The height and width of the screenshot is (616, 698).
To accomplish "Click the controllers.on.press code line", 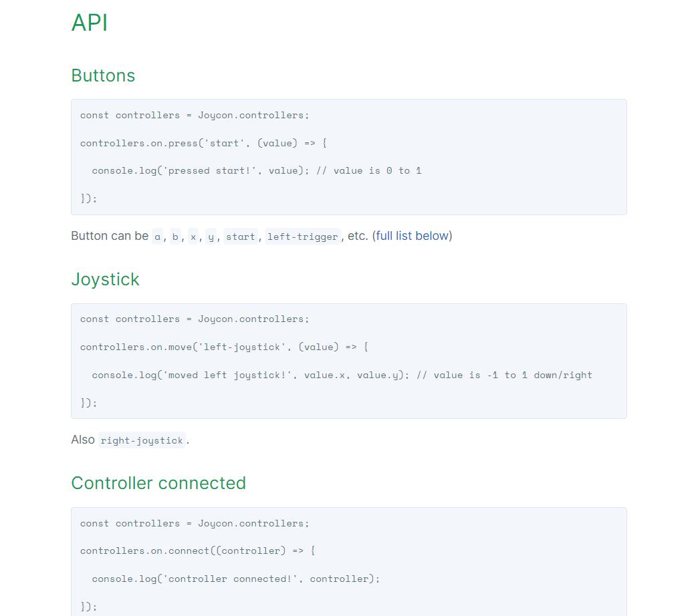I will 203,143.
